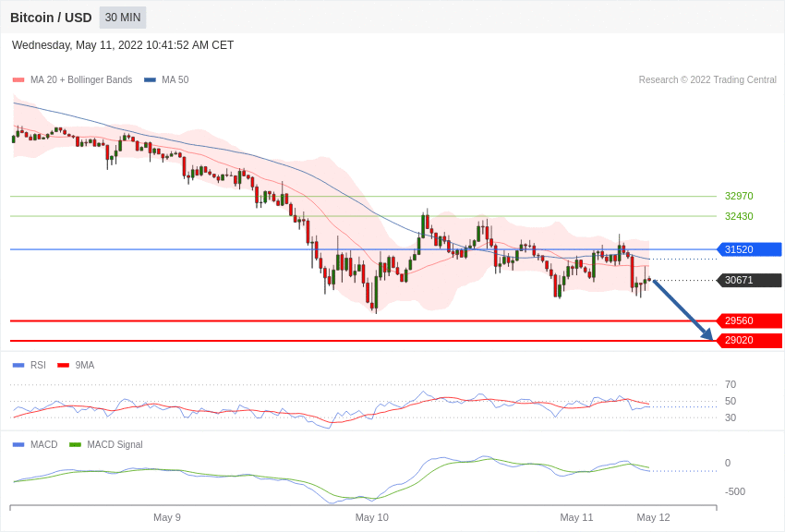The image size is (785, 532).
Task: Click the MACD blue legend swatch
Action: tap(18, 444)
